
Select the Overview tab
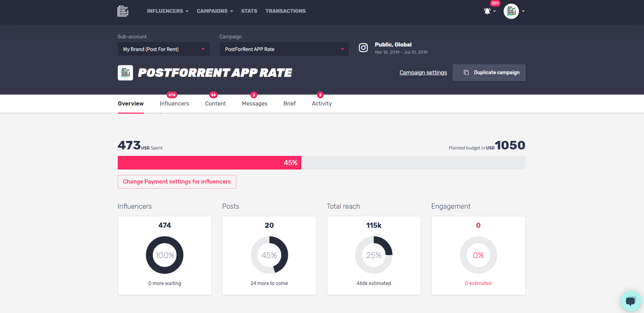click(x=131, y=104)
